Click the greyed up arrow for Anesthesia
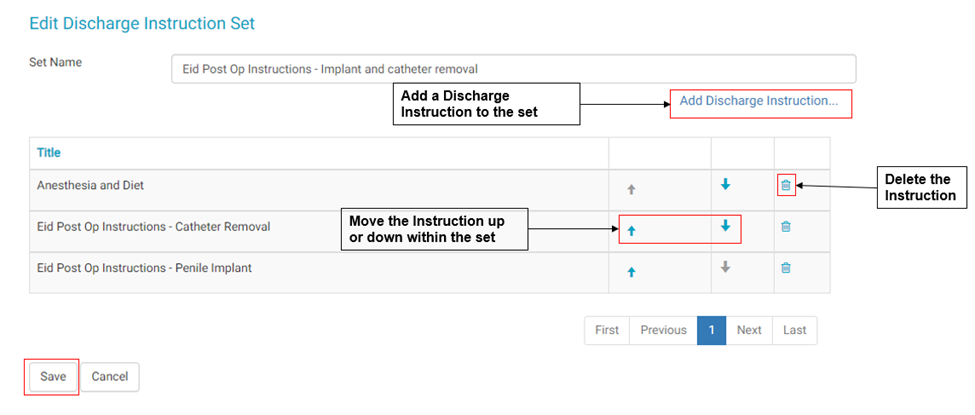Screen dimensions: 975x415 631,188
